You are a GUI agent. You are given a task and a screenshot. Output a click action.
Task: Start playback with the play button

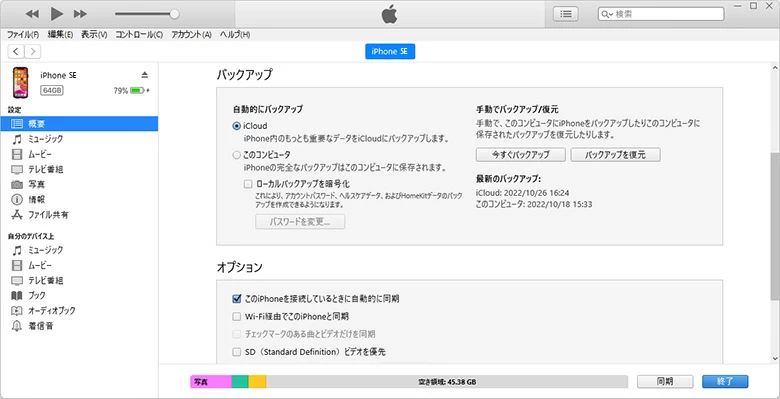[x=57, y=14]
